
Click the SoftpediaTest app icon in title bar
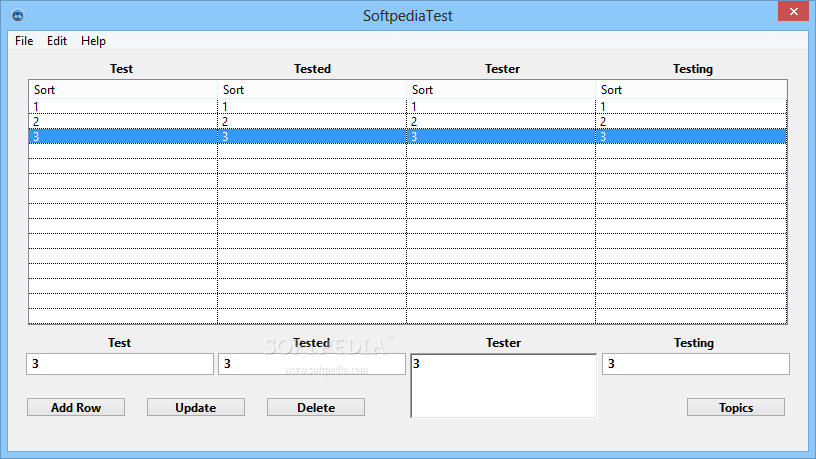pyautogui.click(x=18, y=15)
